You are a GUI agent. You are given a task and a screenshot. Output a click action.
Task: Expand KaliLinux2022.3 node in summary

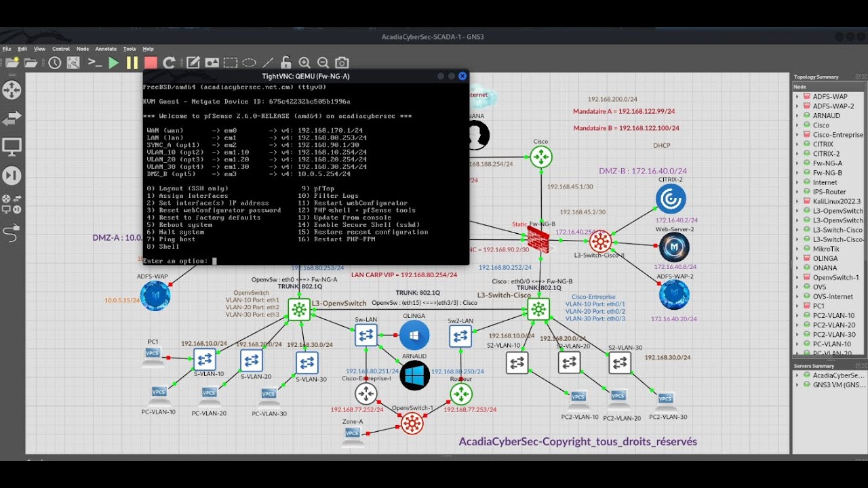[797, 201]
